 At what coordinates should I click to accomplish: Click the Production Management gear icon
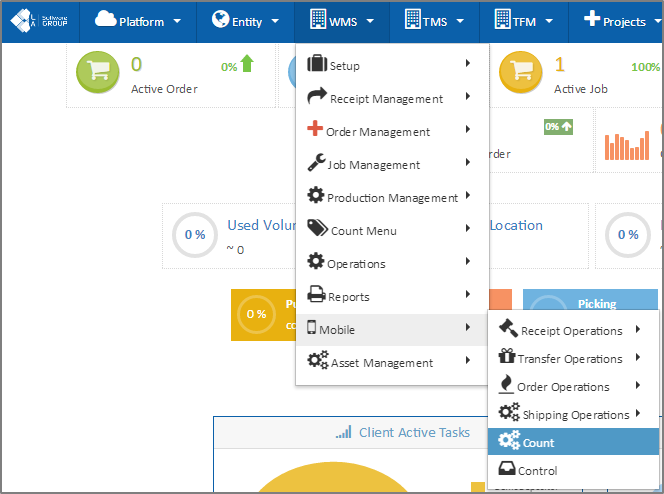click(x=316, y=195)
